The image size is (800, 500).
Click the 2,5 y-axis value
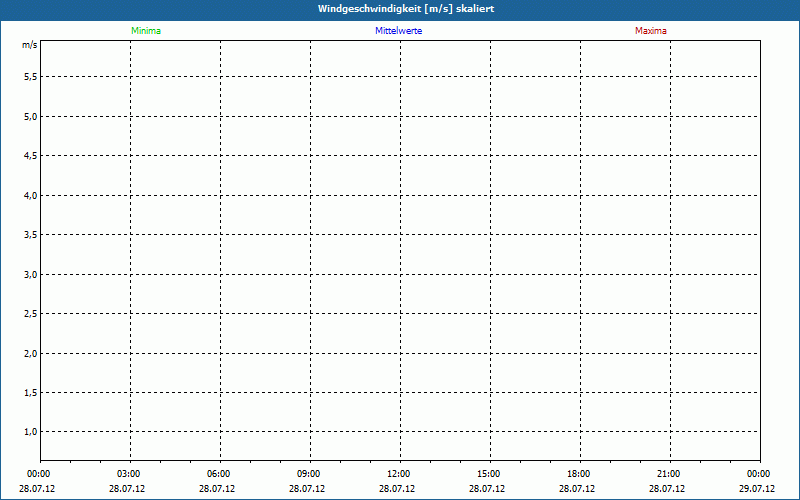point(31,314)
